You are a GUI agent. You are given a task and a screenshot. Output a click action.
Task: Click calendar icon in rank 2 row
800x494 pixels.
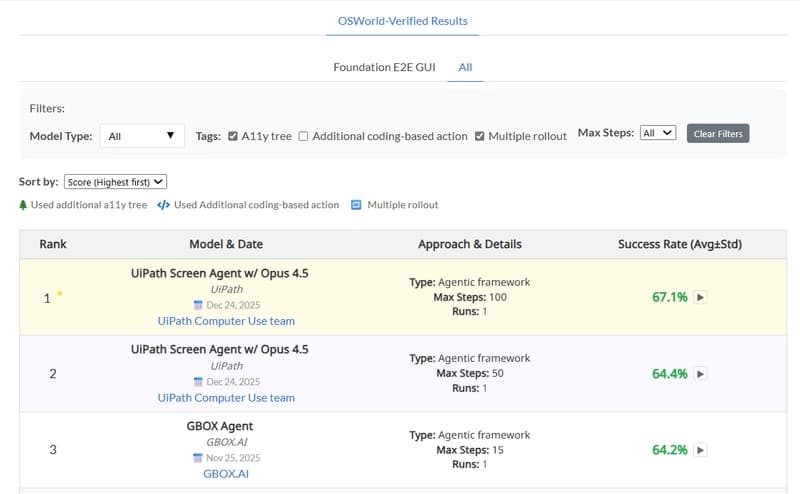198,382
